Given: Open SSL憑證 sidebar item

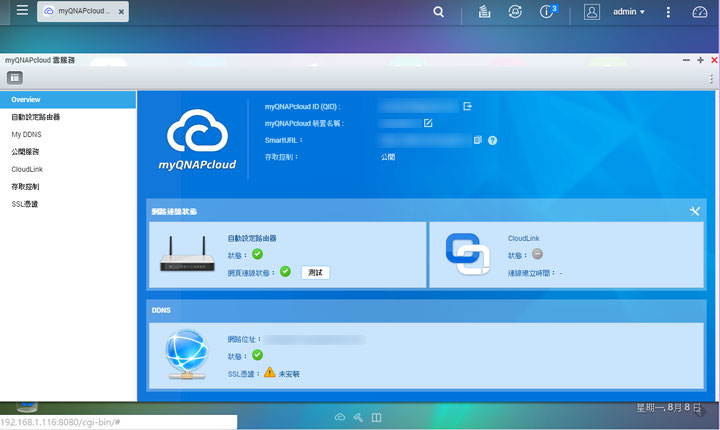Looking at the screenshot, I should [25, 204].
